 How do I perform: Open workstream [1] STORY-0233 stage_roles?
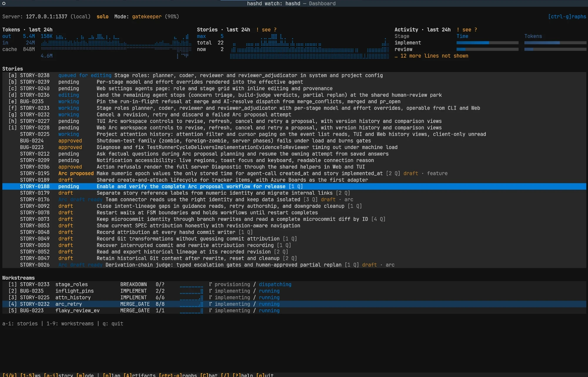(x=294, y=284)
